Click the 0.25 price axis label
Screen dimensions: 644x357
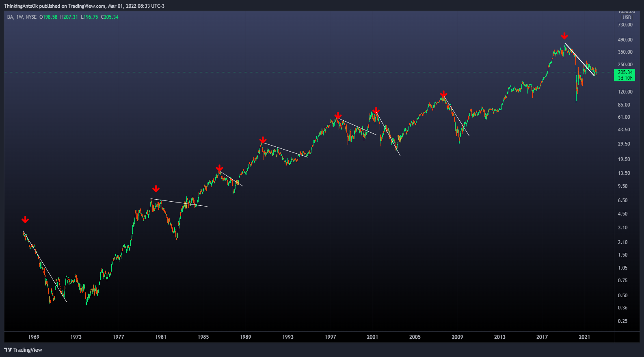(x=623, y=321)
